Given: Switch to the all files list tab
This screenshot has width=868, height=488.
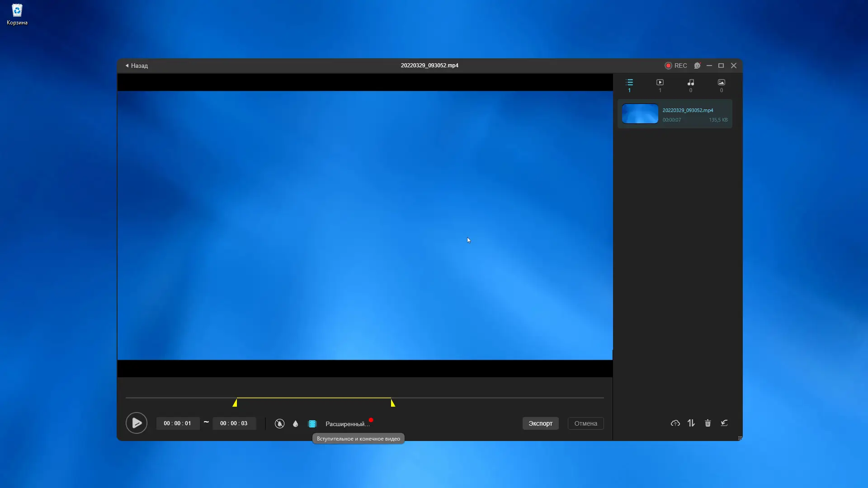Looking at the screenshot, I should point(629,84).
